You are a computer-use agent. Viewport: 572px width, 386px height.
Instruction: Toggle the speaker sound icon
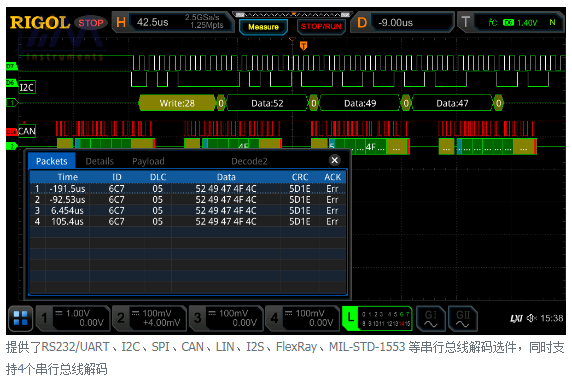point(532,318)
